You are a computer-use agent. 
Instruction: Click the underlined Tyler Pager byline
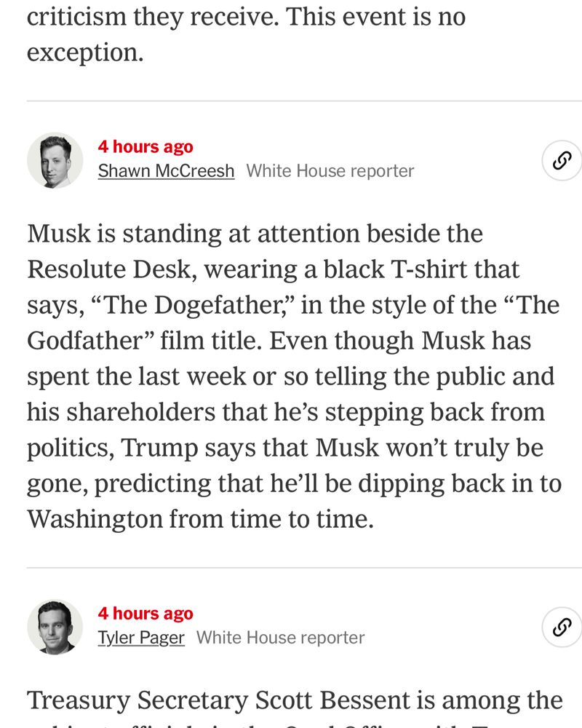pyautogui.click(x=140, y=638)
